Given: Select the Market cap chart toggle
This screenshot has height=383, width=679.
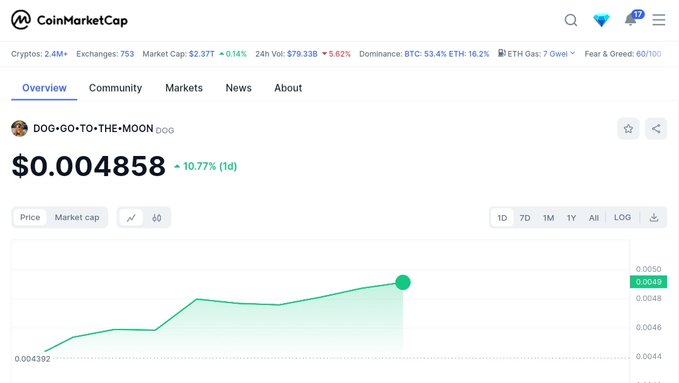Looking at the screenshot, I should tap(77, 217).
